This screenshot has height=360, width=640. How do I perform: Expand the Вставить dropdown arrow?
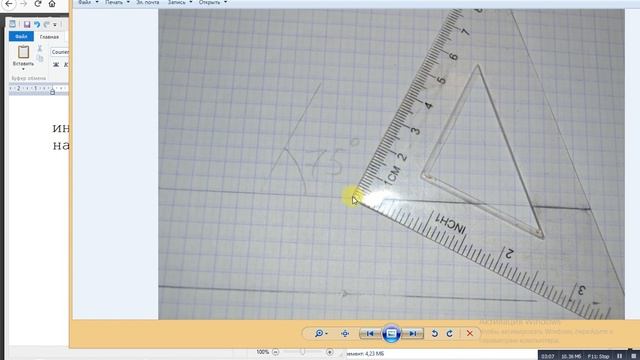click(x=23, y=69)
